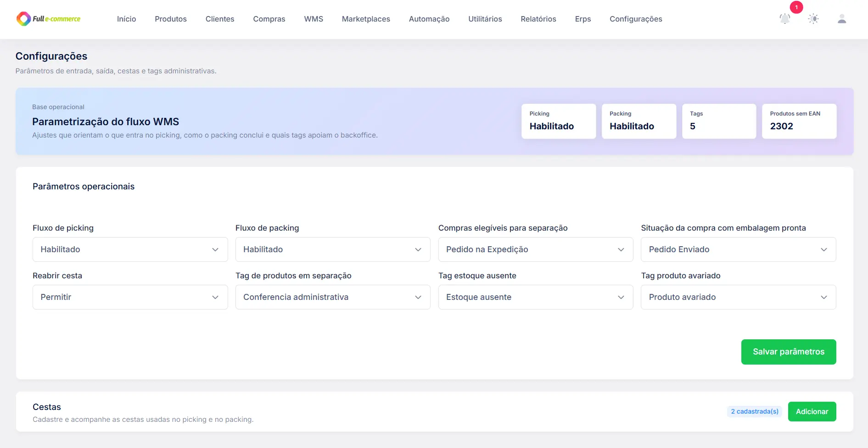This screenshot has height=448, width=868.
Task: Click the Picking Habilitado summary card
Action: click(559, 121)
